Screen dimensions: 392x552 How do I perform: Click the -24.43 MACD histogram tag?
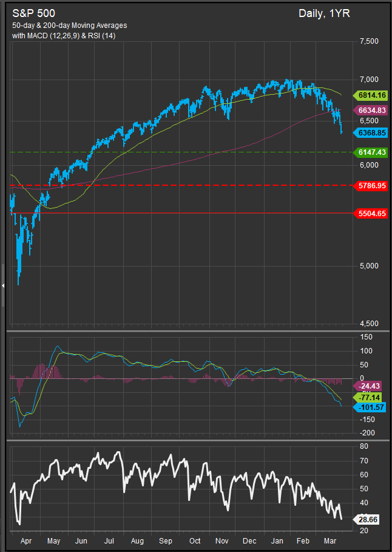370,386
